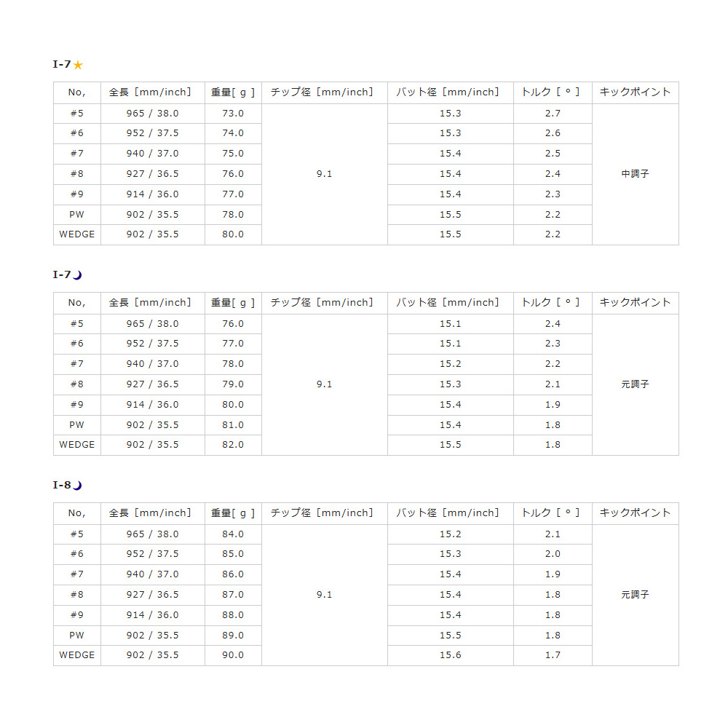Screen dimensions: 728x728
Task: Click the moon icon beside the I-7 heading
Action: click(x=78, y=275)
